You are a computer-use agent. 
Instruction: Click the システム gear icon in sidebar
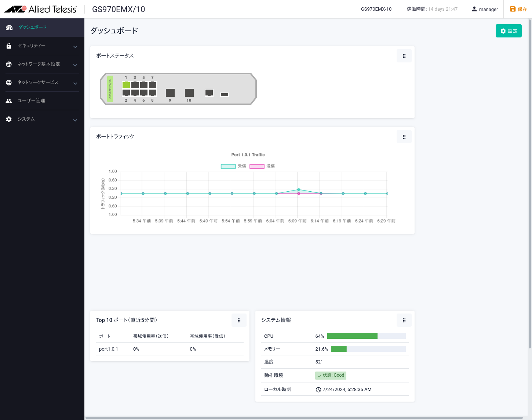[9, 119]
